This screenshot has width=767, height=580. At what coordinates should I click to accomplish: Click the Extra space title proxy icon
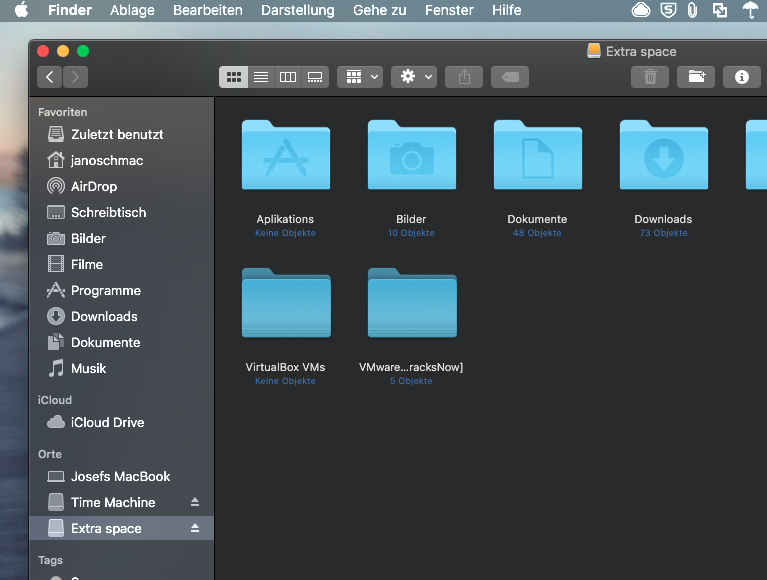(594, 51)
